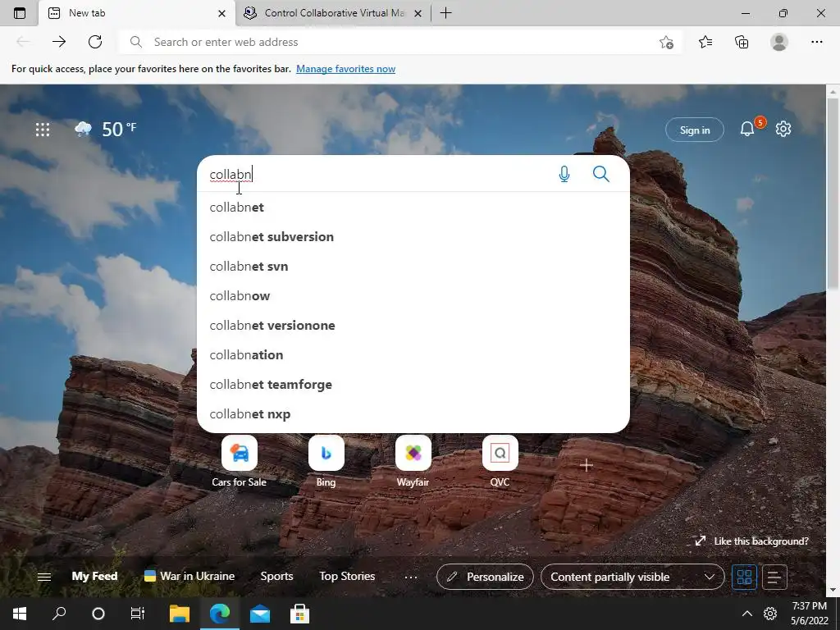This screenshot has width=840, height=630.
Task: Open the Sports feed topic
Action: pos(277,577)
